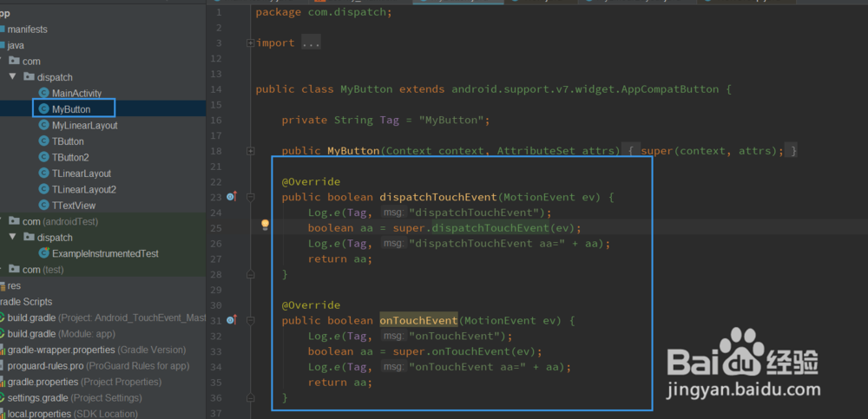
Task: Click the highlighted onTouchEvent method name
Action: (x=418, y=320)
